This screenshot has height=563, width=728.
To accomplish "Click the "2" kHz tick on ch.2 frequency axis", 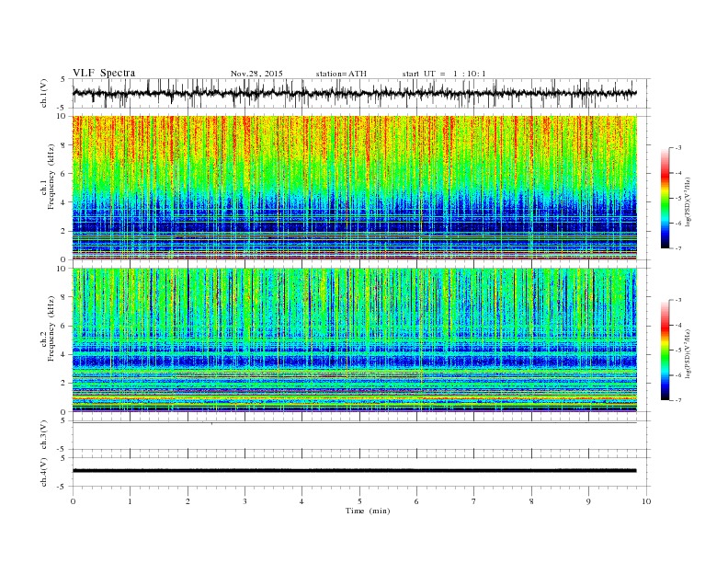I will click(63, 384).
